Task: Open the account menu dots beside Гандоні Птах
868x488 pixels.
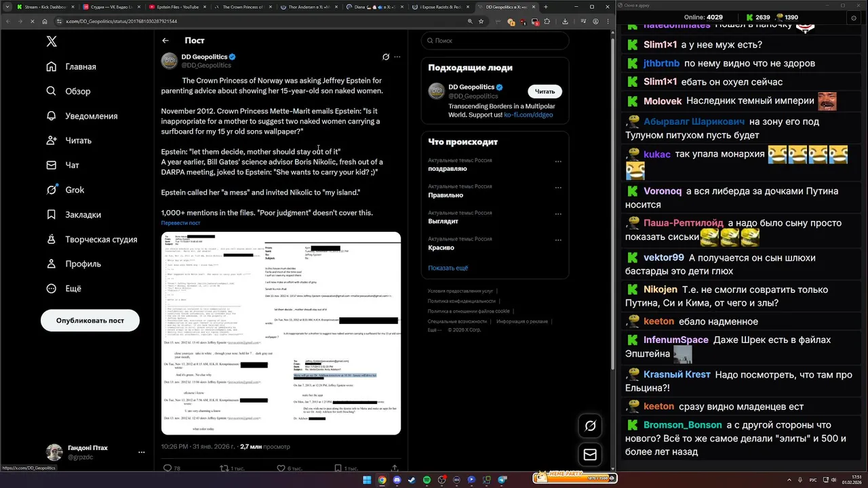Action: (x=141, y=452)
